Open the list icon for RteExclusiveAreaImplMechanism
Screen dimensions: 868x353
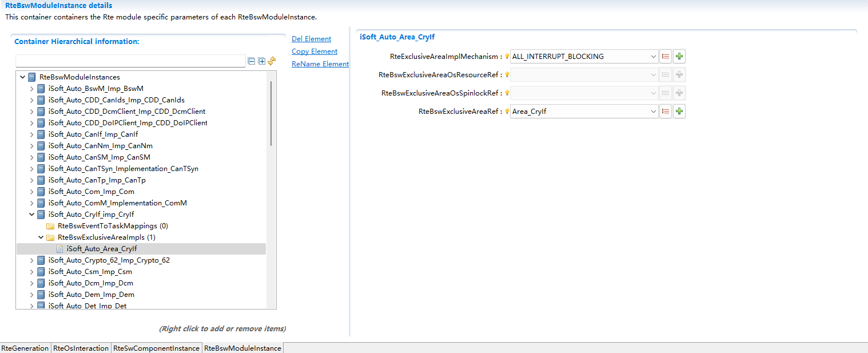click(x=665, y=56)
